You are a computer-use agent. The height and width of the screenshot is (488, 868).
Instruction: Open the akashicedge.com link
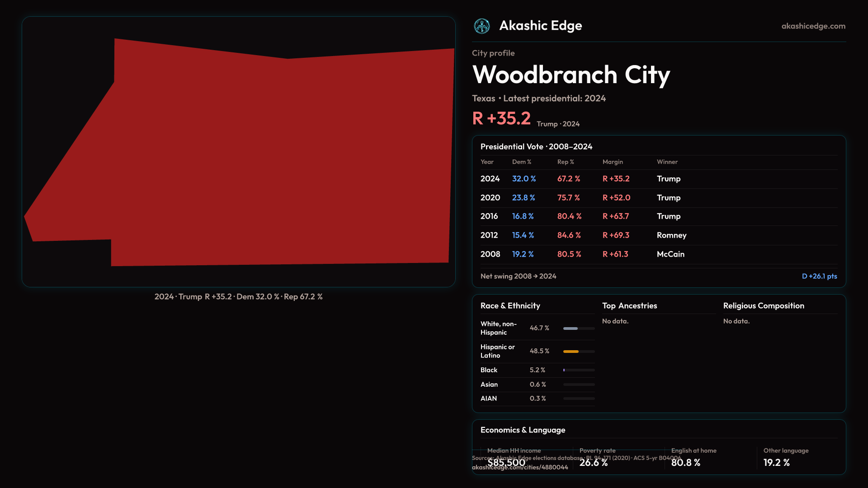point(813,26)
